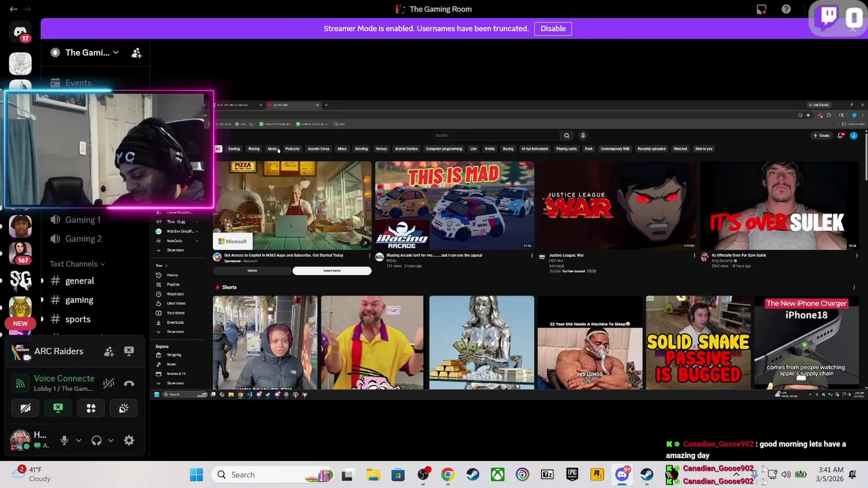Click Watch button on the Microsoft ad

[252, 270]
